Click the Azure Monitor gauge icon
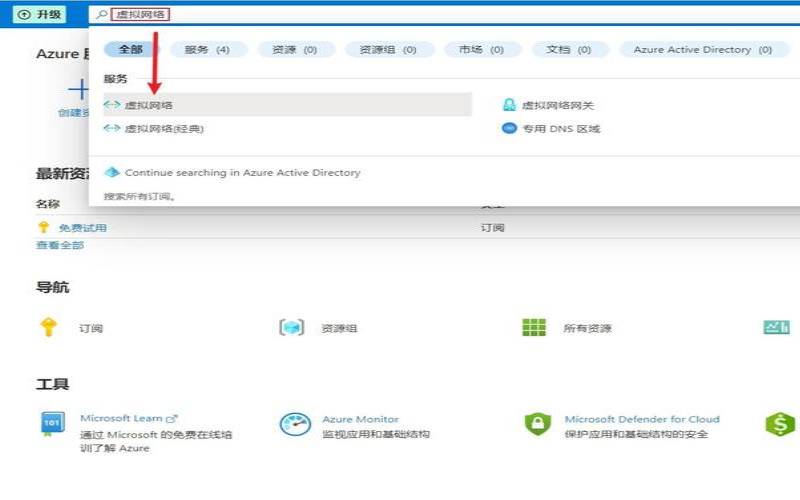The height and width of the screenshot is (500, 800). [x=295, y=424]
